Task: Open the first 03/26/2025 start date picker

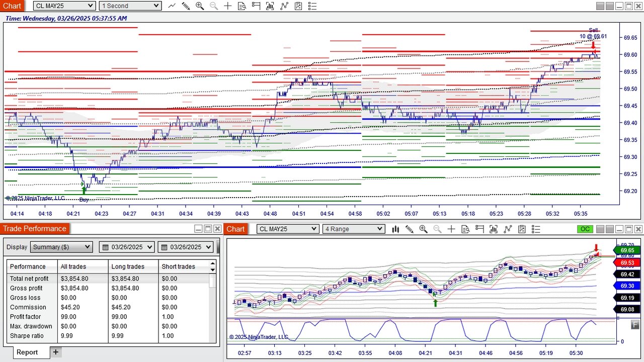Action: 127,247
